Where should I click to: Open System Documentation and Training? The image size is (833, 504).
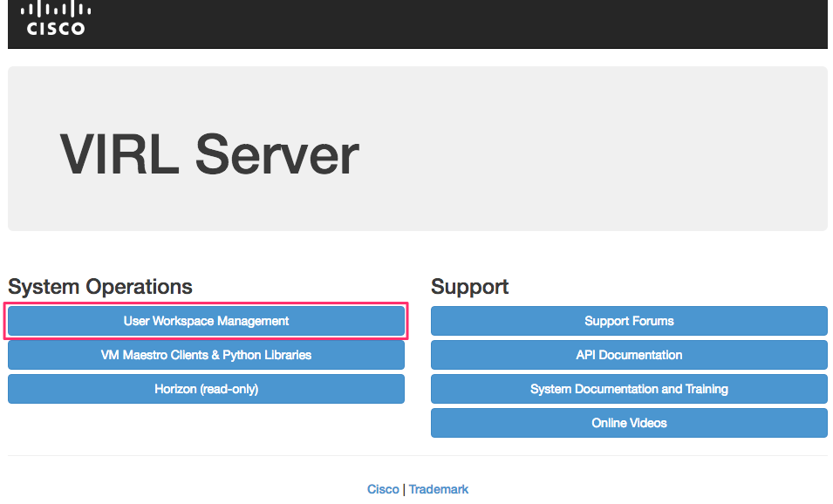click(x=629, y=389)
